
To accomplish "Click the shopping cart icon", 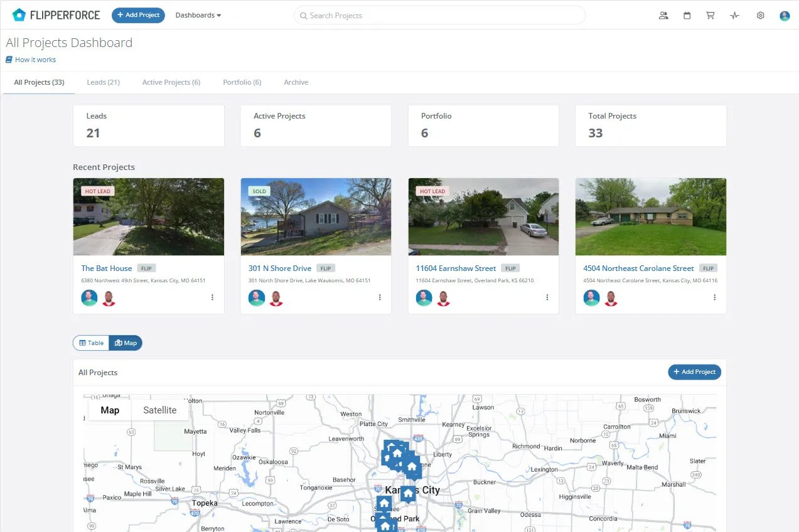I will point(710,15).
